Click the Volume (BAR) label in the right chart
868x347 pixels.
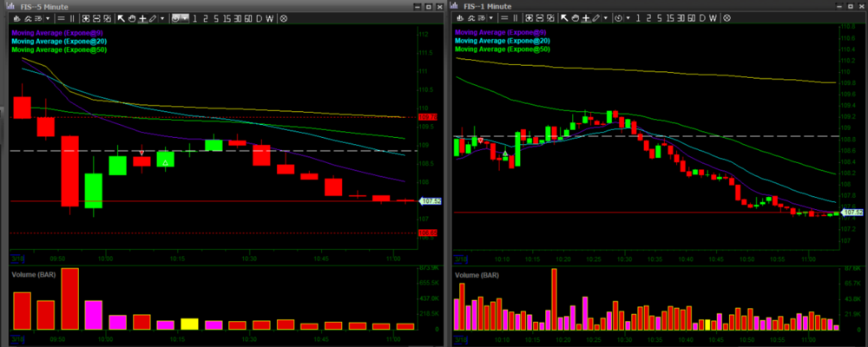(477, 274)
